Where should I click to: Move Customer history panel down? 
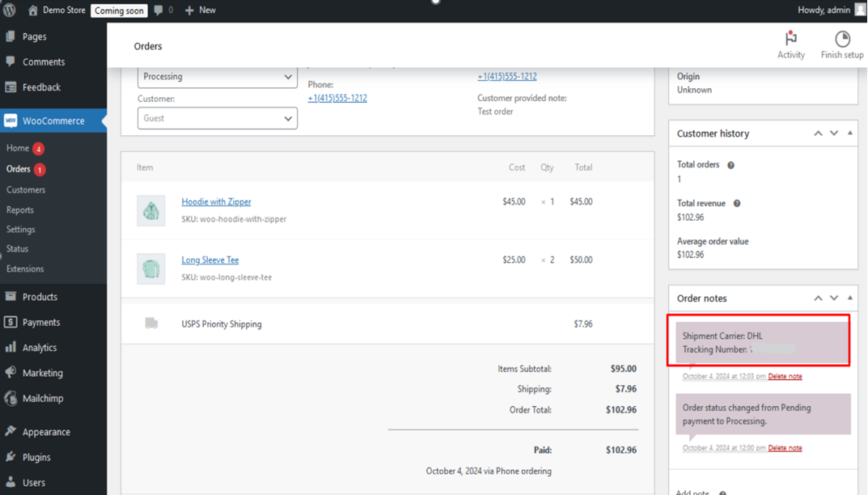point(834,133)
